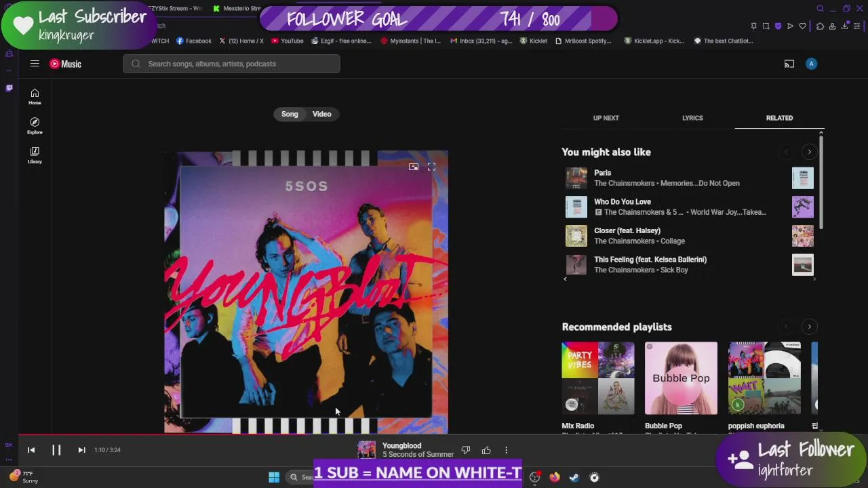
Task: Open the Bubble Pop playlist cover
Action: [x=681, y=378]
